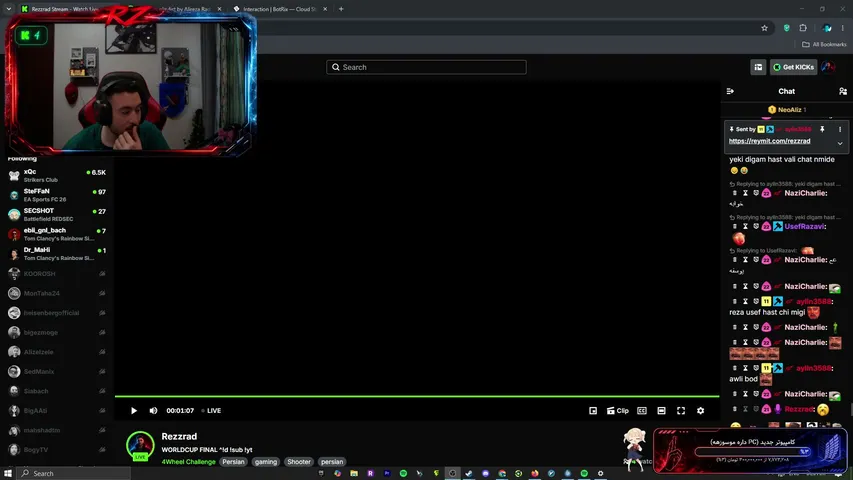Click the green stream progress bar

pyautogui.click(x=417, y=397)
